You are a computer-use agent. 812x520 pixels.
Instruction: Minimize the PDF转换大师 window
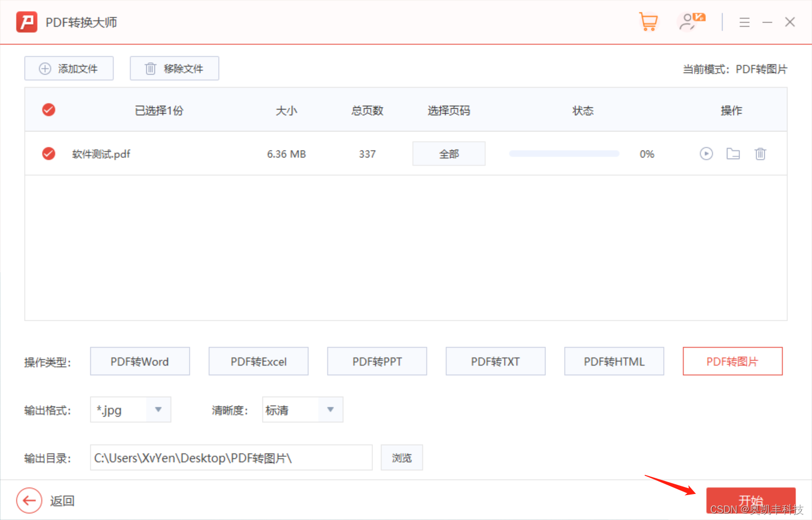(x=767, y=22)
